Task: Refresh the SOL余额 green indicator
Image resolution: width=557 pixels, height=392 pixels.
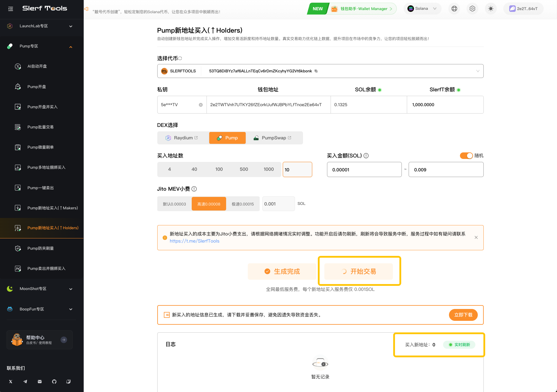Action: (x=380, y=90)
